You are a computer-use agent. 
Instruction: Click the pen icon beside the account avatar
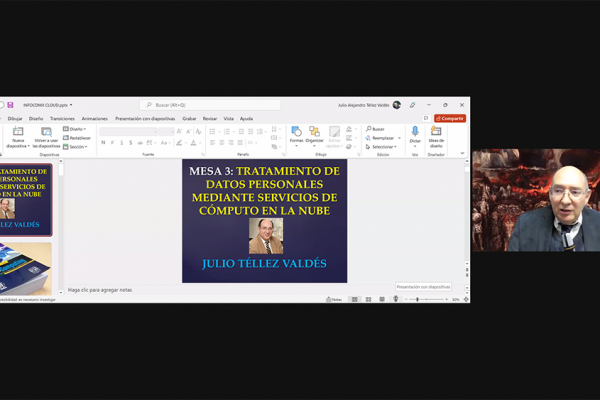[412, 105]
